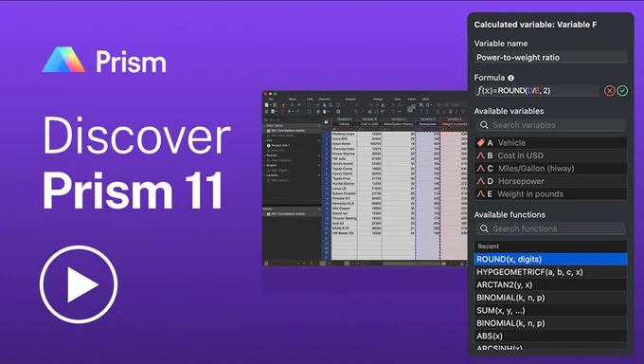
Task: Choose the SUM(x, y, ...) function
Action: pos(550,310)
